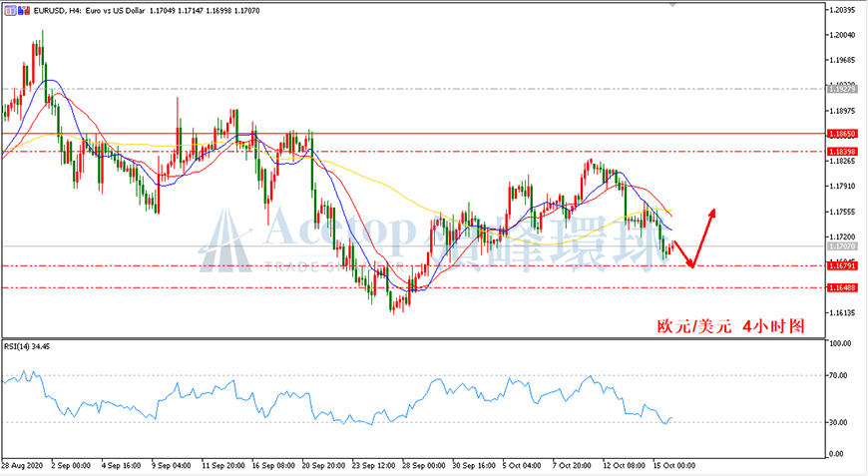The height and width of the screenshot is (476, 868).
Task: Click the 欧元/美元 4小时图 text label
Action: click(x=730, y=326)
